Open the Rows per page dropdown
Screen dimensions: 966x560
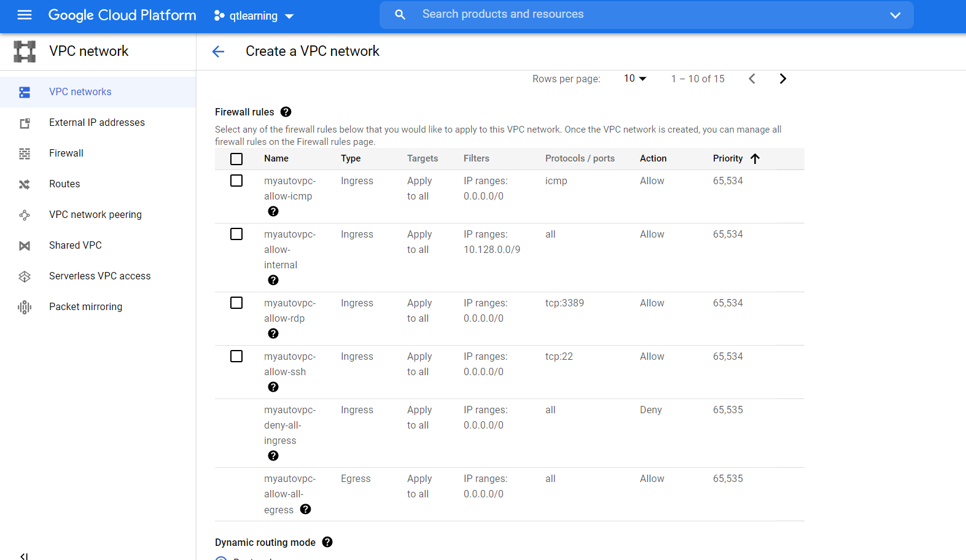(635, 79)
